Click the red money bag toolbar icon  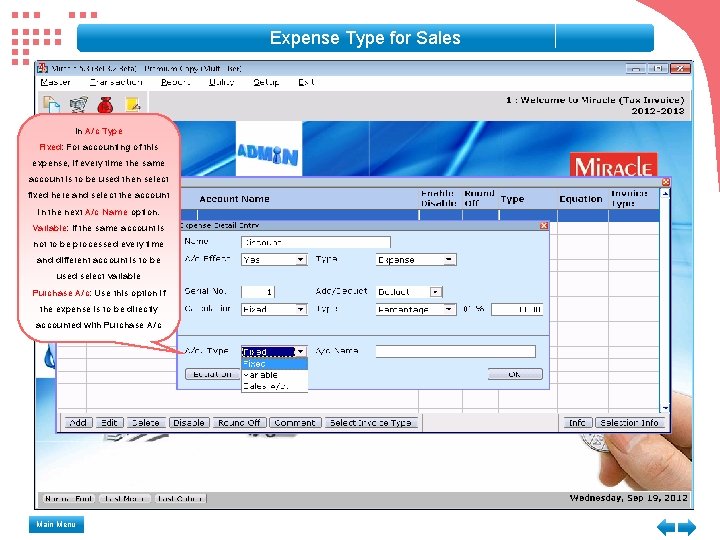point(105,104)
